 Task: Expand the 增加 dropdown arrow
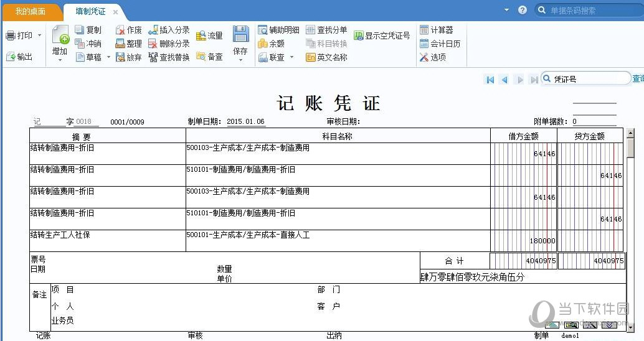click(60, 60)
